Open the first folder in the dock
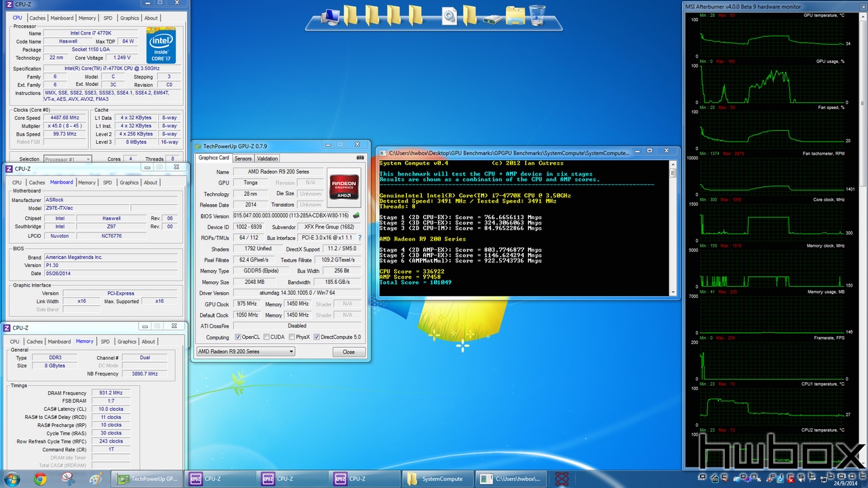This screenshot has height=488, width=868. (350, 15)
